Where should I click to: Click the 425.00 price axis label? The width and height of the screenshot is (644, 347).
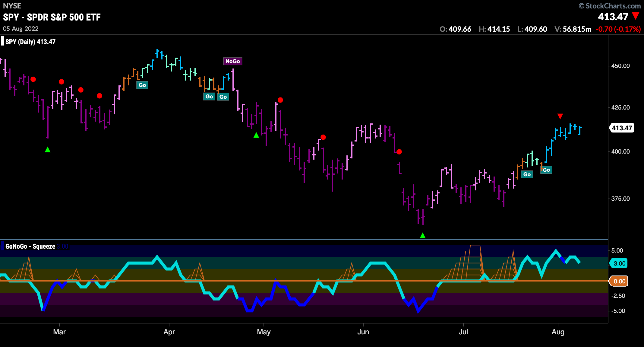[620, 107]
